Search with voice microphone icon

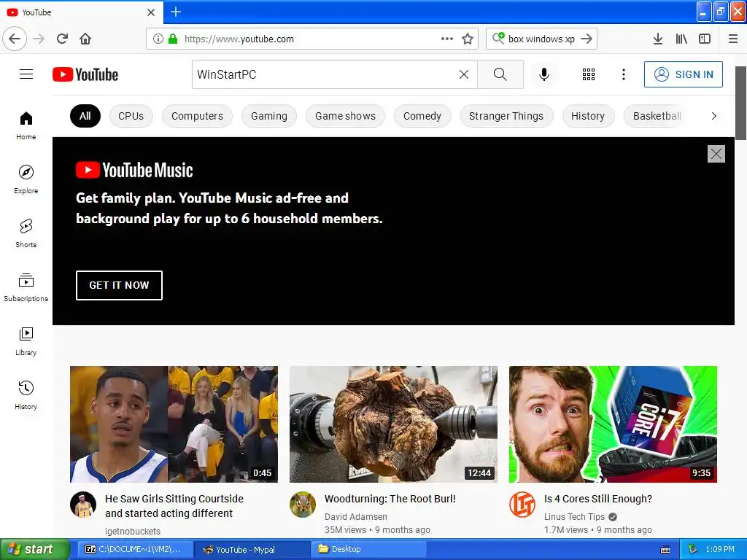pos(544,74)
